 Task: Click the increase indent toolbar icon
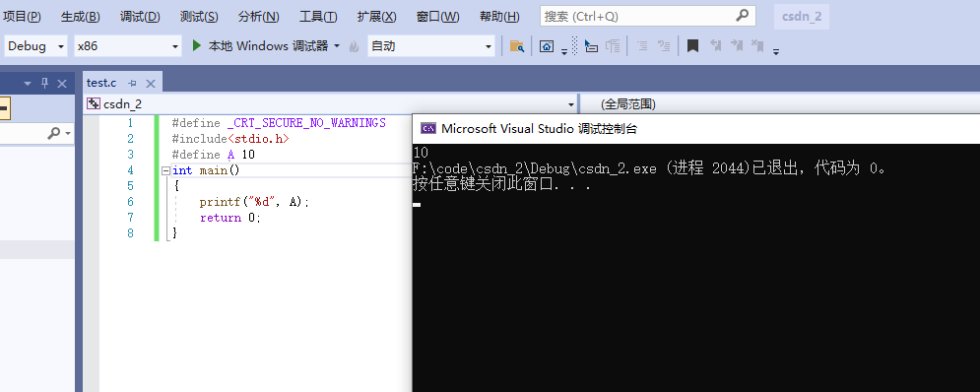pos(642,45)
